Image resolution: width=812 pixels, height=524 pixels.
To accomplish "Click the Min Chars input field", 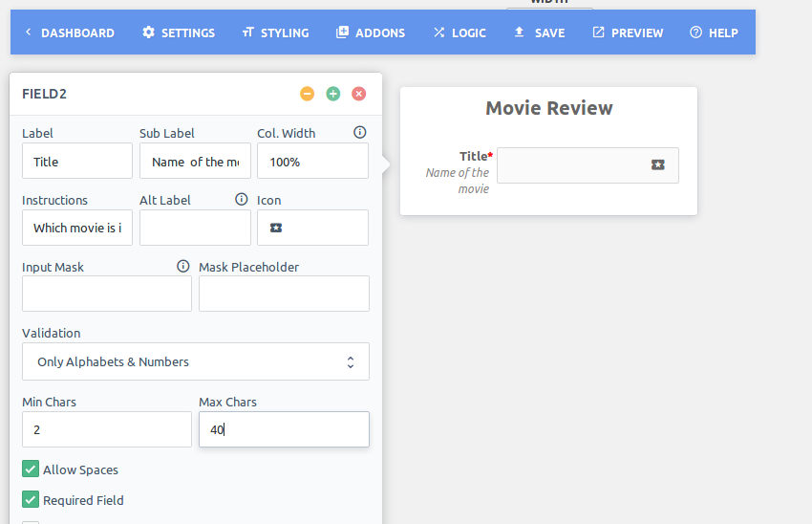I will [107, 429].
